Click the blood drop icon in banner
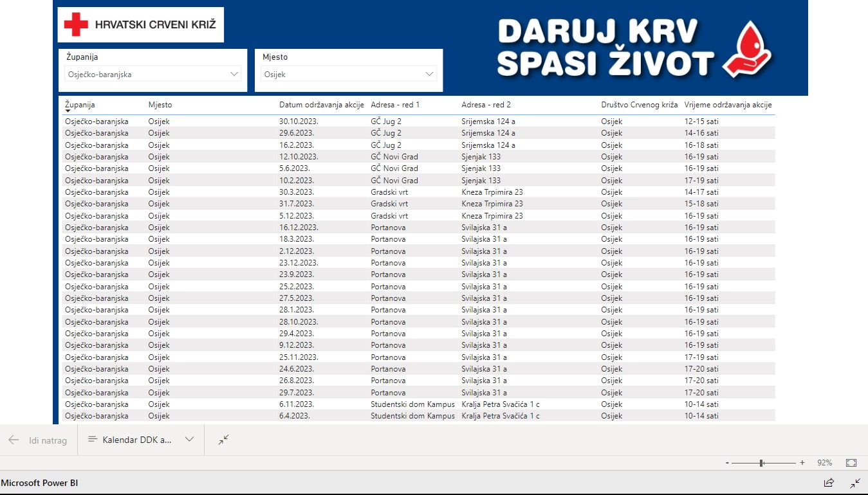Viewport: 868px width, 495px height. pos(747,50)
